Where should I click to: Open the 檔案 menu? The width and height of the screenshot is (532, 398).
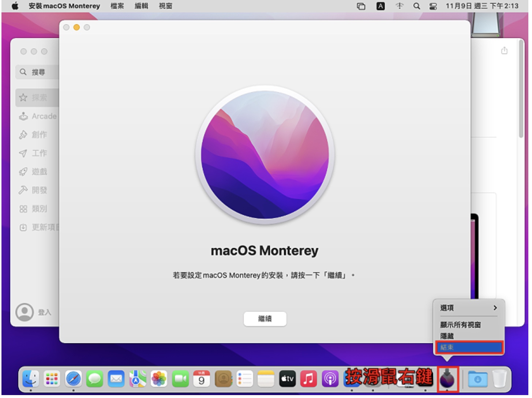pos(117,6)
